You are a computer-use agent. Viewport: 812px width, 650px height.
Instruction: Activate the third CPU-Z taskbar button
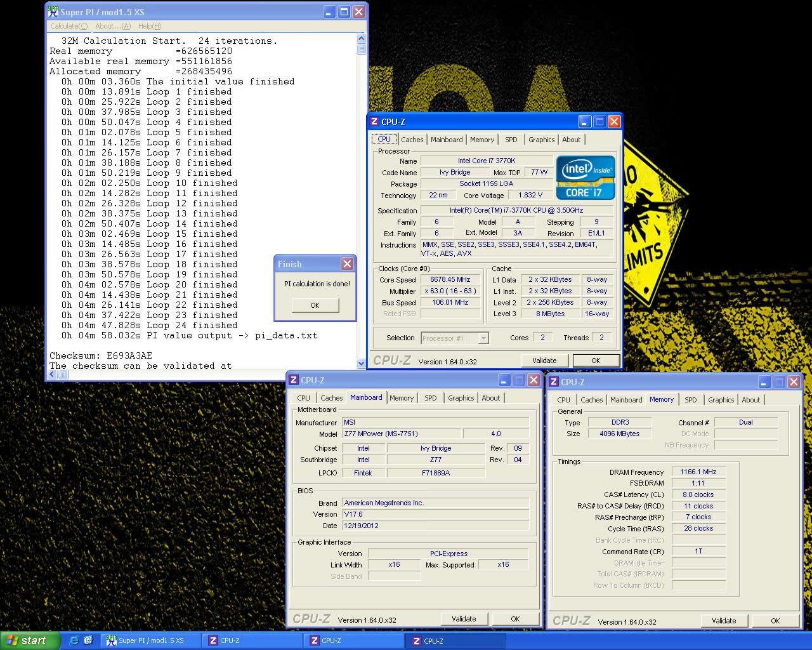click(x=457, y=640)
